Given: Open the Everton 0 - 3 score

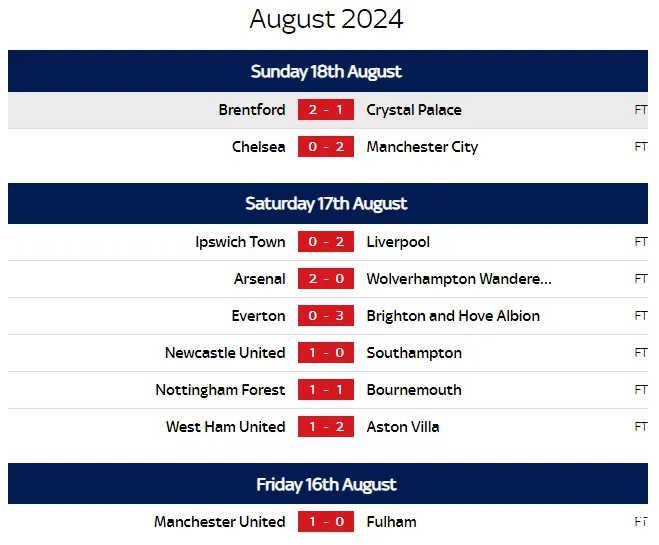Looking at the screenshot, I should pyautogui.click(x=326, y=316).
